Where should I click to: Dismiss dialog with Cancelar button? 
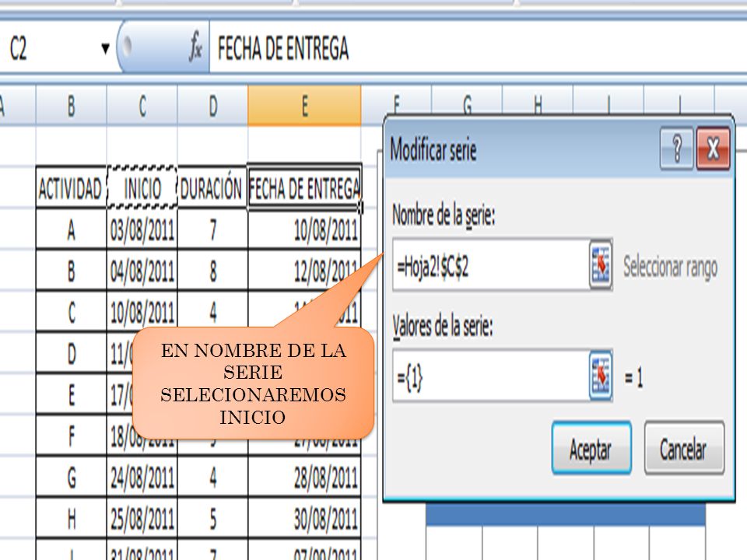pyautogui.click(x=684, y=448)
